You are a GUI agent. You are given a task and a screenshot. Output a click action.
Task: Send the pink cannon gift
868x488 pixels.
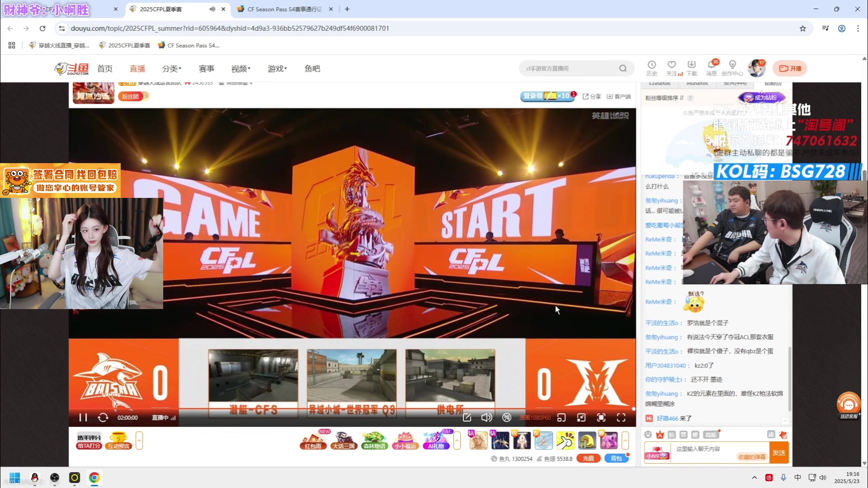[608, 440]
